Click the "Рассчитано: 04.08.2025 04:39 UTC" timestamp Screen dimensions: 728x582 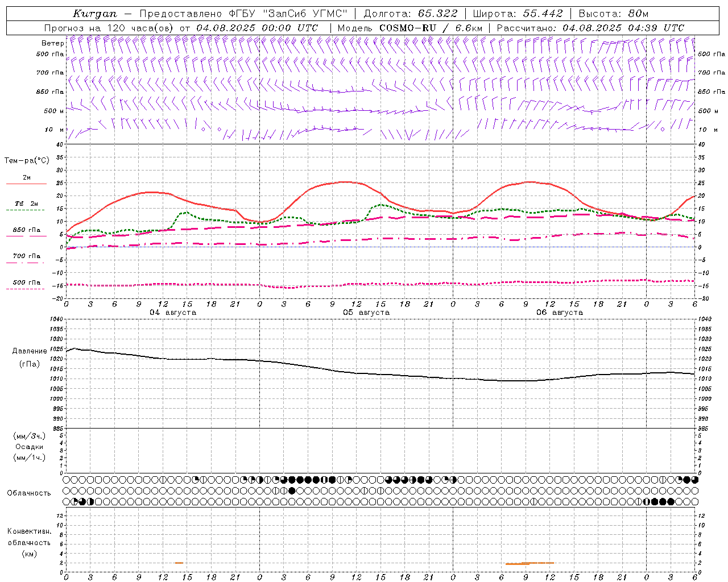pos(590,28)
